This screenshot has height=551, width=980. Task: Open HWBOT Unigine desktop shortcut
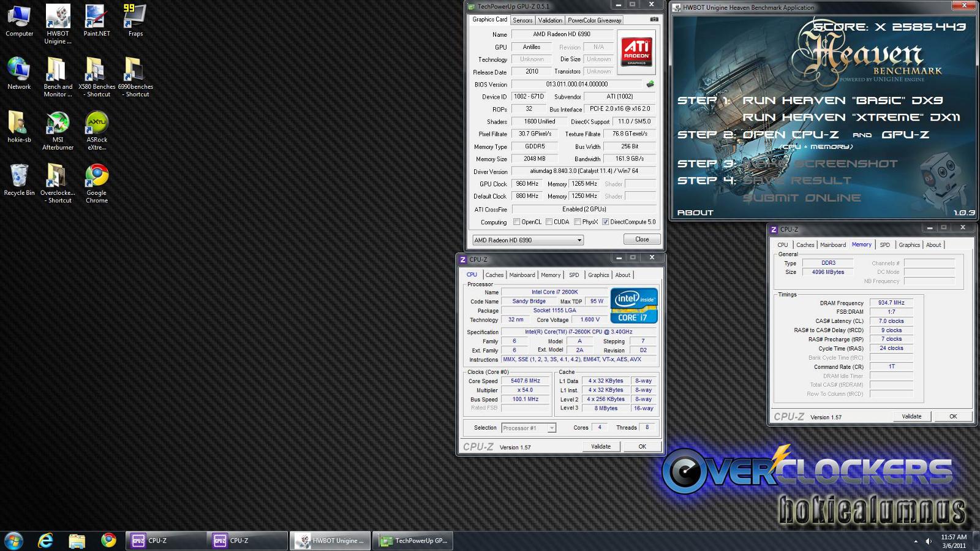[58, 25]
